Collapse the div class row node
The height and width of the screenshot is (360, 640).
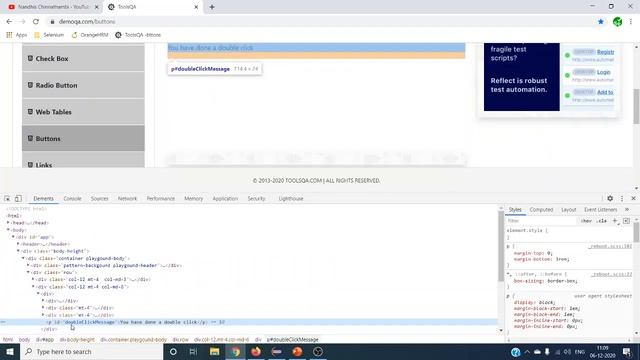click(28, 272)
